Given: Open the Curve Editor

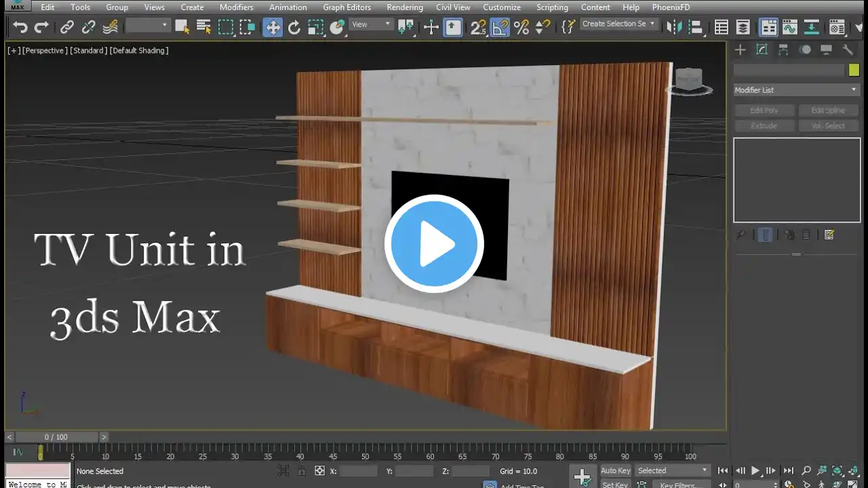Looking at the screenshot, I should coord(790,27).
